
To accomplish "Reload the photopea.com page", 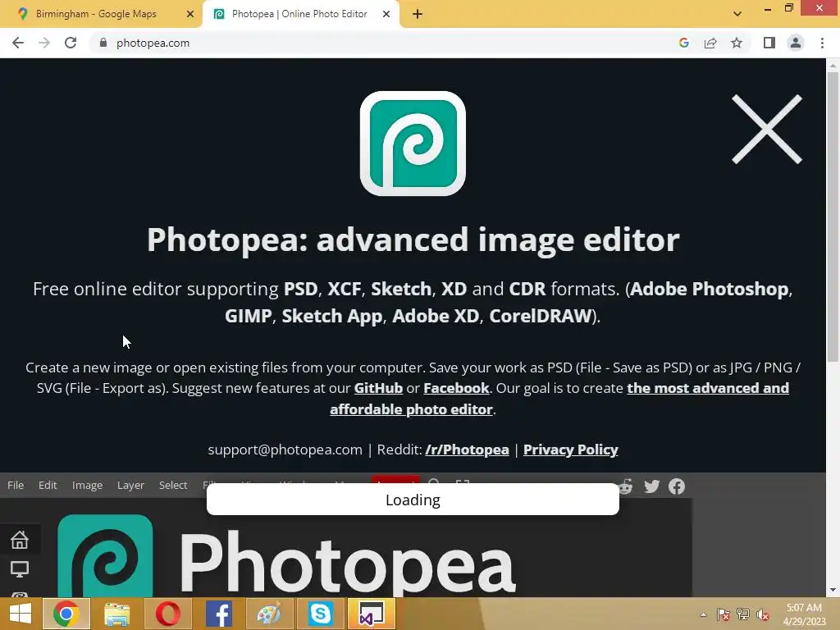I will [71, 43].
